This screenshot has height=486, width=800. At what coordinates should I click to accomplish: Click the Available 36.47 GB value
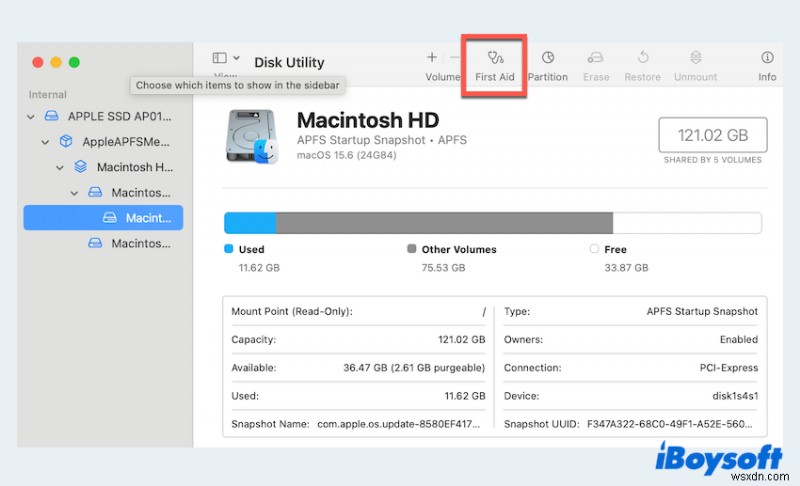tap(414, 368)
